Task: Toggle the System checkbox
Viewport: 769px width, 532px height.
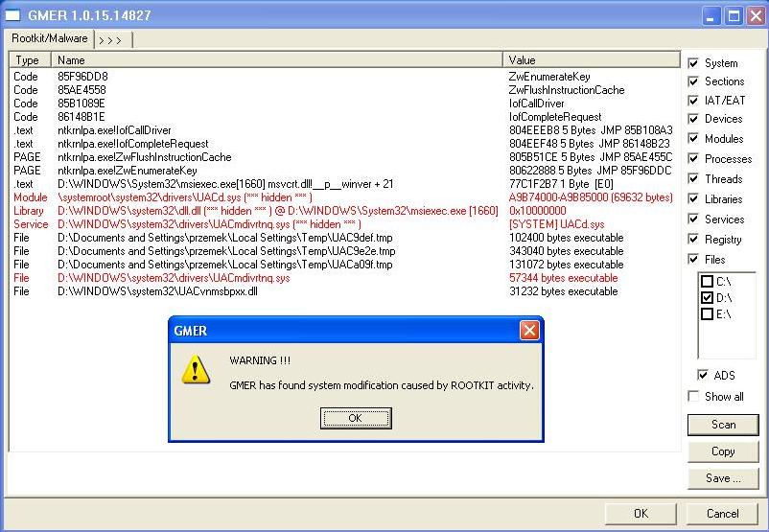Action: [693, 63]
